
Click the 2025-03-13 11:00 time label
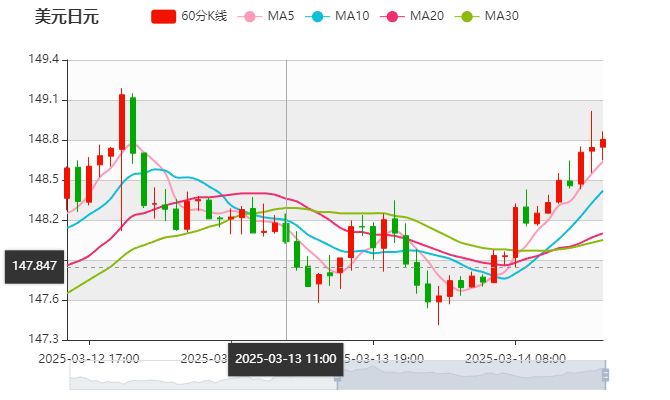coord(286,357)
